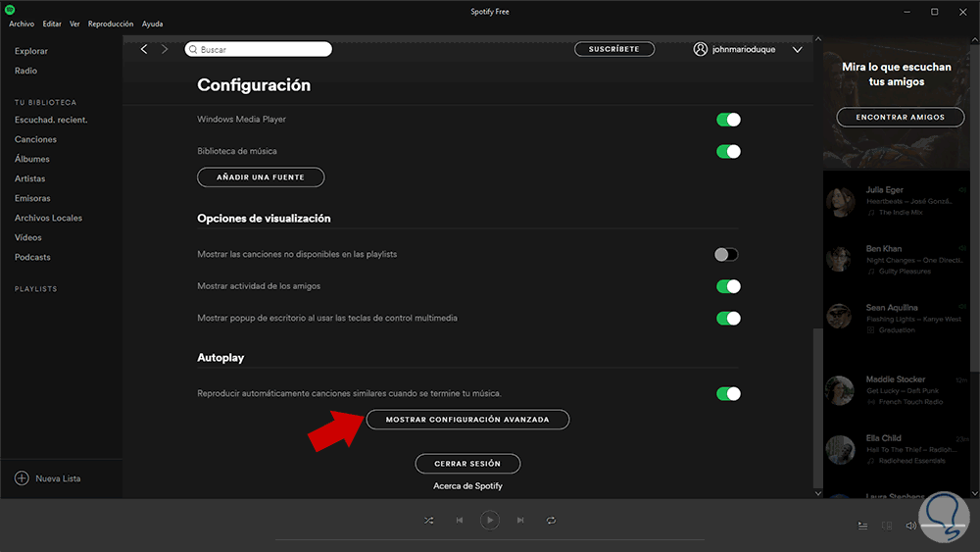
Task: Open Podcasts in the library
Action: click(x=32, y=257)
